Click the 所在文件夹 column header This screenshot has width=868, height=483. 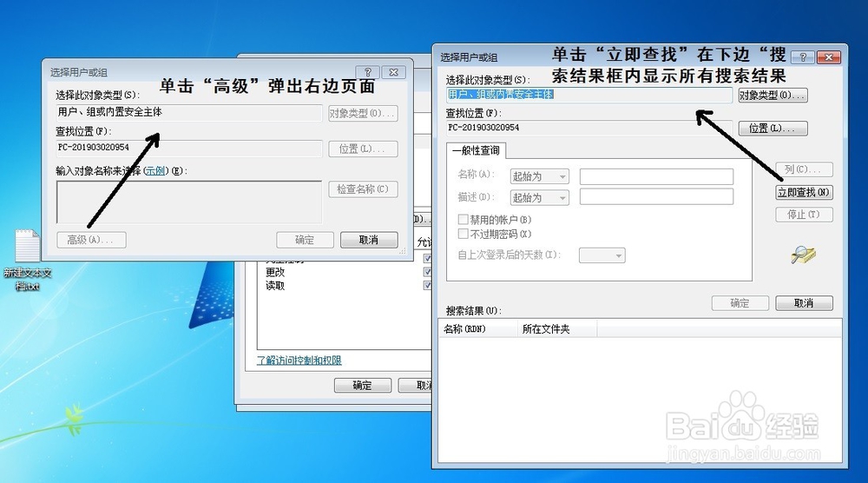point(557,329)
